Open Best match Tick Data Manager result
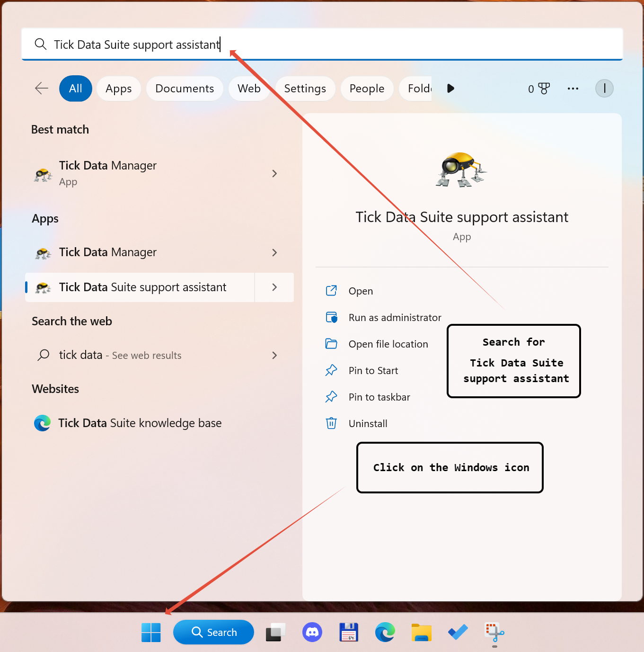 click(x=140, y=173)
